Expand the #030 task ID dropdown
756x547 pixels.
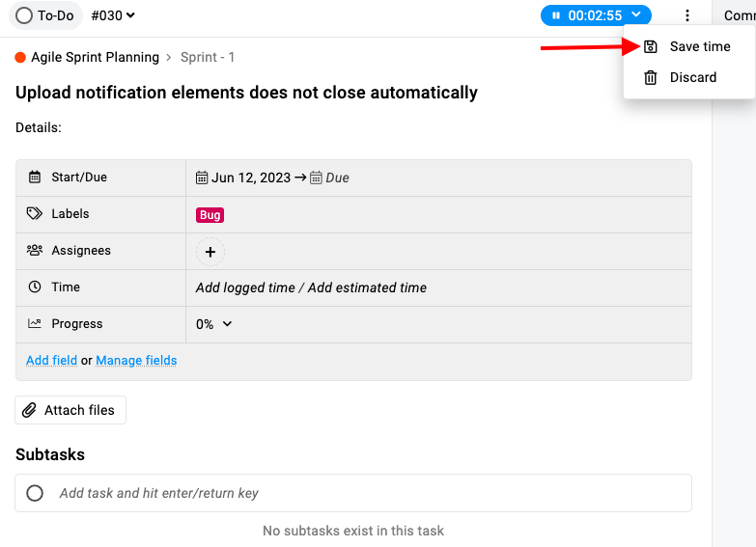click(113, 15)
